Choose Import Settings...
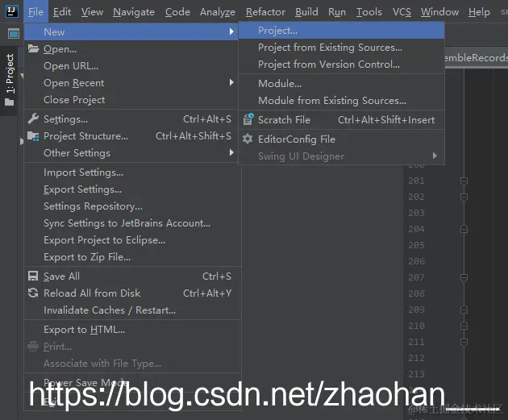The image size is (508, 420). [133, 173]
